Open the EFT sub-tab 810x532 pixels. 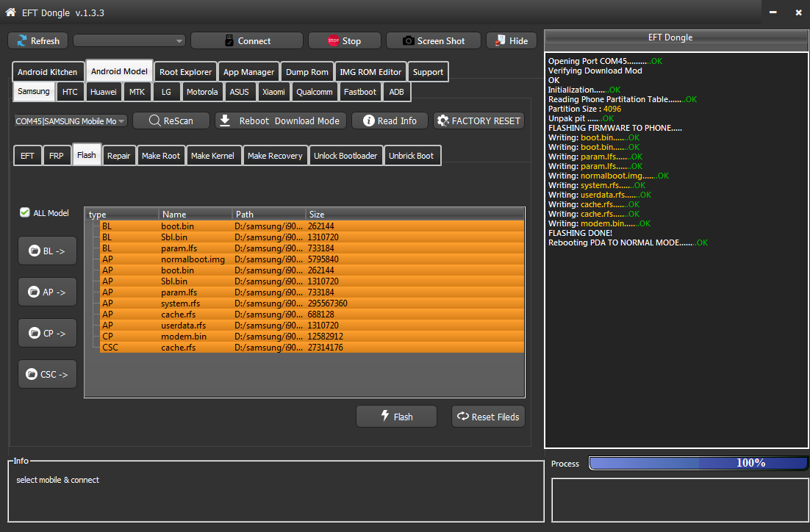click(27, 156)
